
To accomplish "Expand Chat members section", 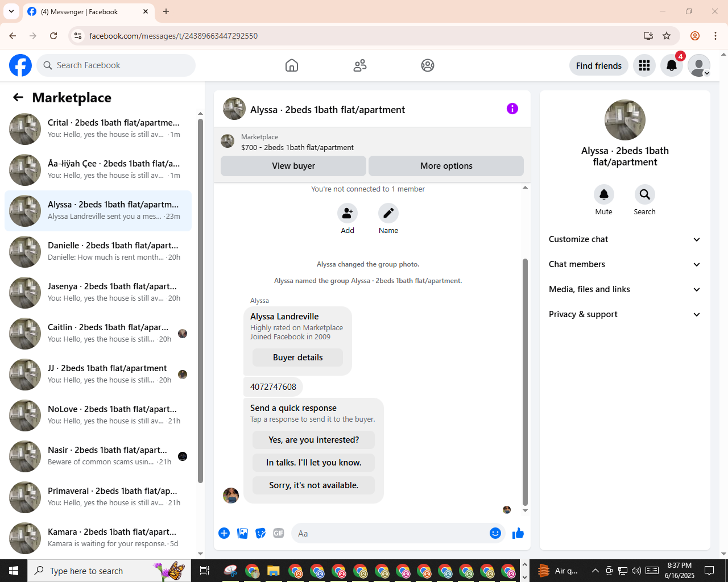I will point(625,264).
